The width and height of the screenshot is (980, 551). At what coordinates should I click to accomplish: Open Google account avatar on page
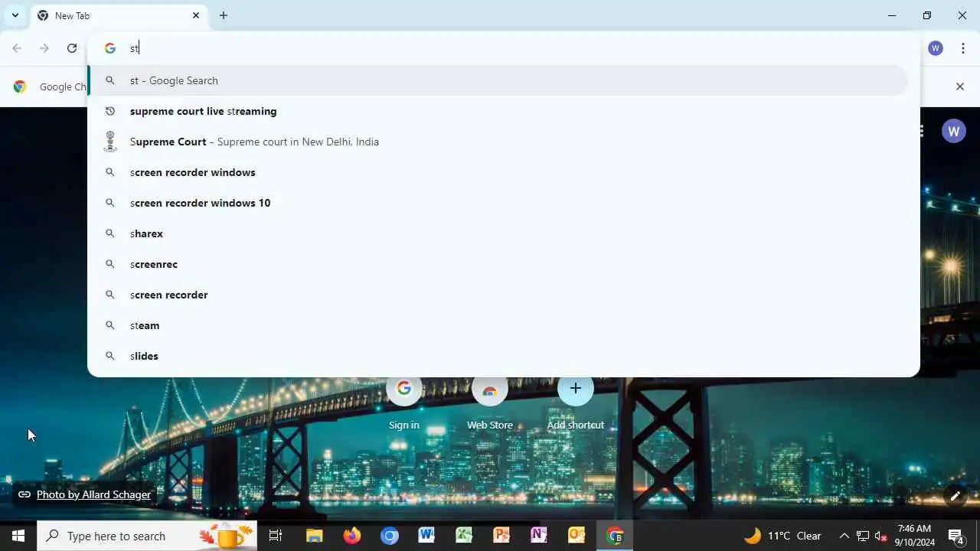[954, 132]
